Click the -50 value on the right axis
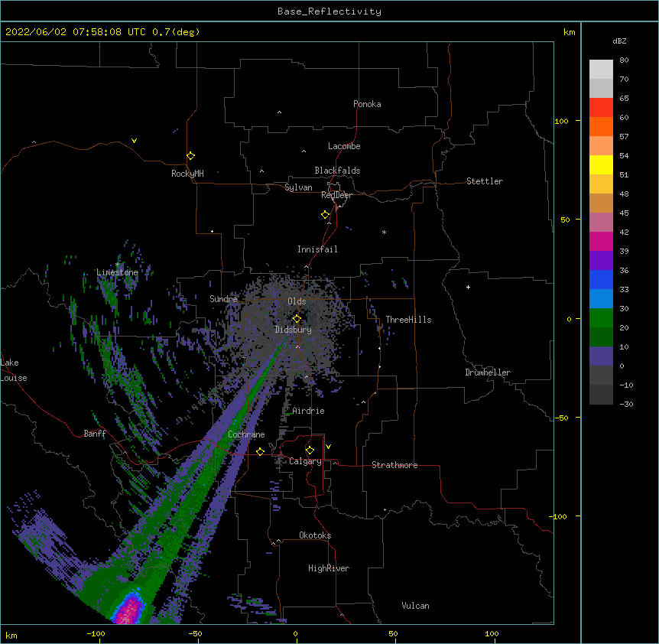659x644 pixels. (561, 418)
